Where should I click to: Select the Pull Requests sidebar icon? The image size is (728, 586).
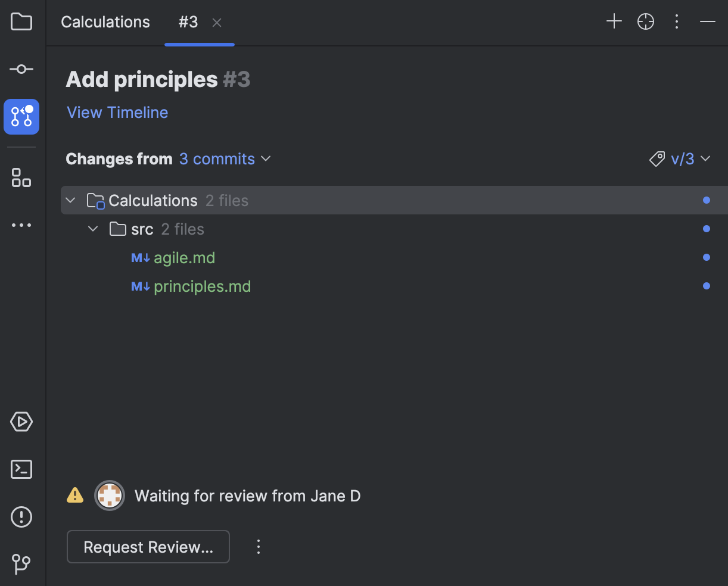[21, 117]
